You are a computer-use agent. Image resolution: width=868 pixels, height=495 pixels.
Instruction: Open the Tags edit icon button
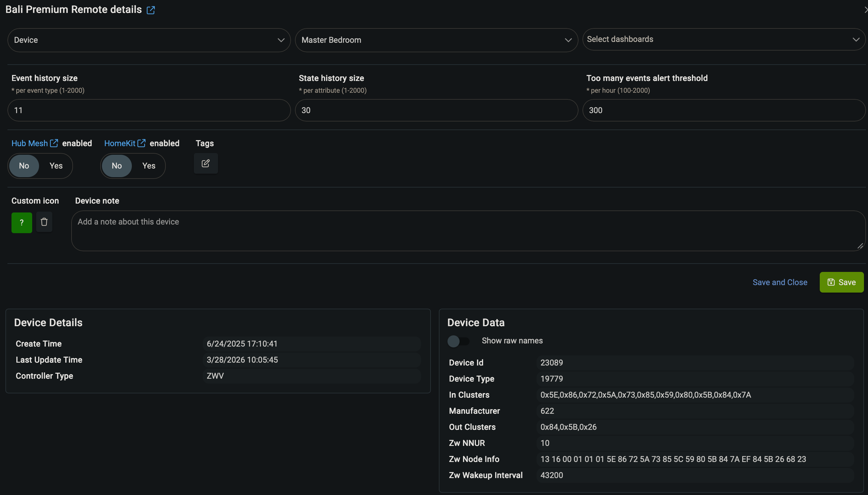click(x=206, y=164)
